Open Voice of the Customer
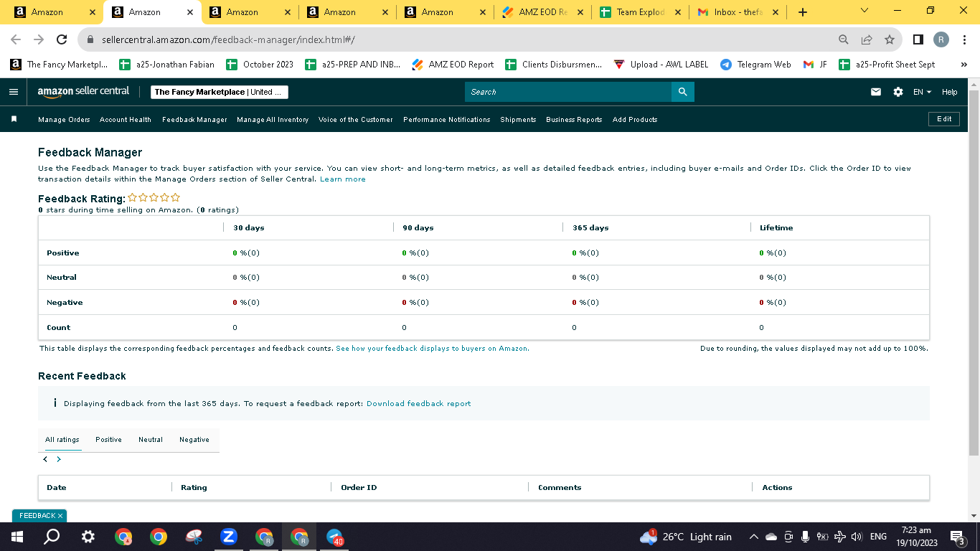This screenshot has height=551, width=980. point(356,120)
